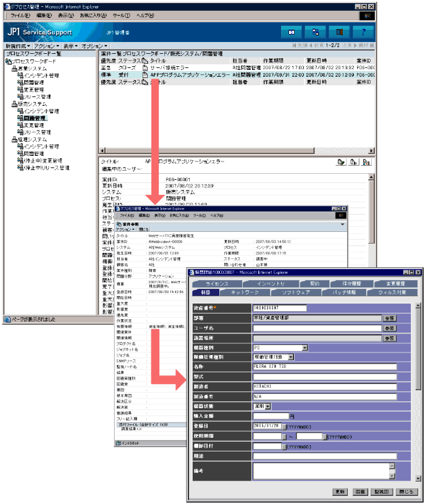Open 稼働管理種別 dropdown
Screen dimensions: 425x504
click(290, 357)
